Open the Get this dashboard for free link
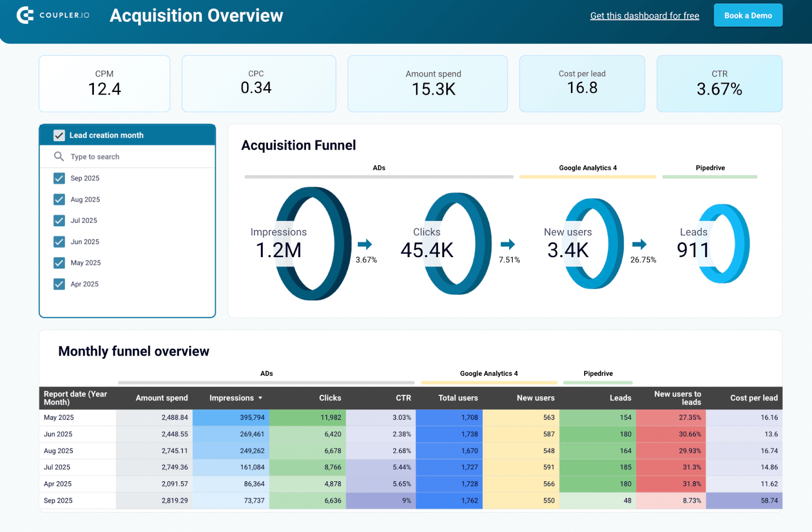The height and width of the screenshot is (532, 812). tap(644, 16)
